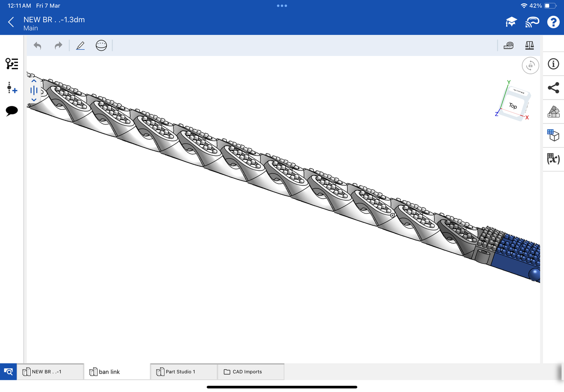The image size is (564, 392).
Task: Open the versions and history panel
Action: tap(12, 64)
